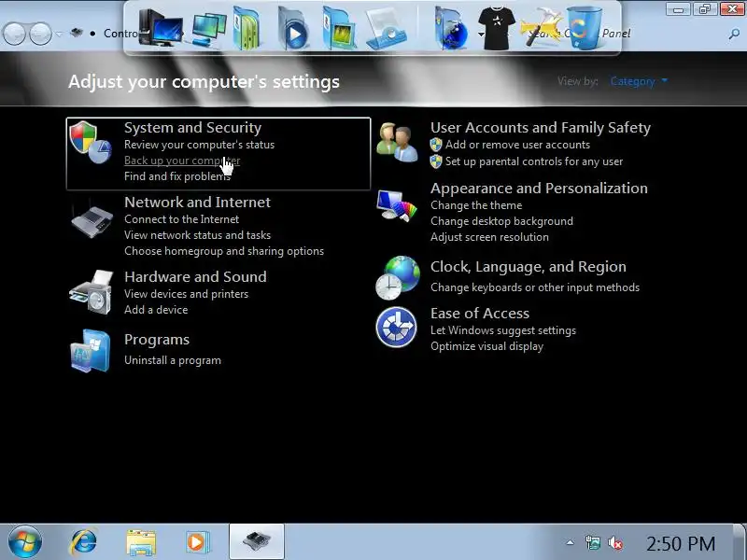The image size is (747, 560).
Task: Expand the recent pages arrow beside Forward
Action: pyautogui.click(x=59, y=34)
